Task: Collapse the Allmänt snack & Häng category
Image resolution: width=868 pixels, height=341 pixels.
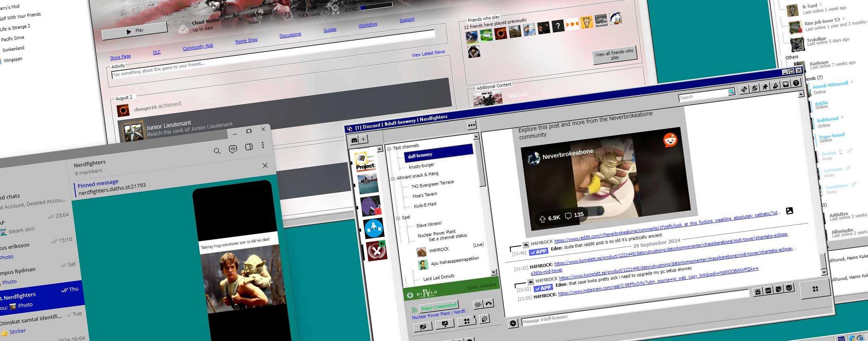Action: (393, 179)
